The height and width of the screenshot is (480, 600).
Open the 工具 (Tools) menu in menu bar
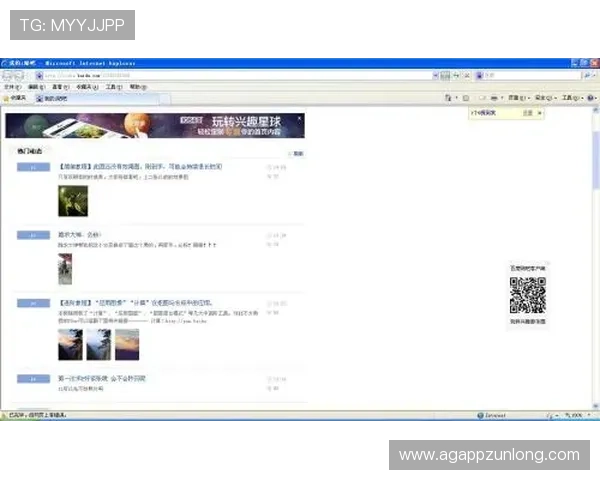(114, 87)
